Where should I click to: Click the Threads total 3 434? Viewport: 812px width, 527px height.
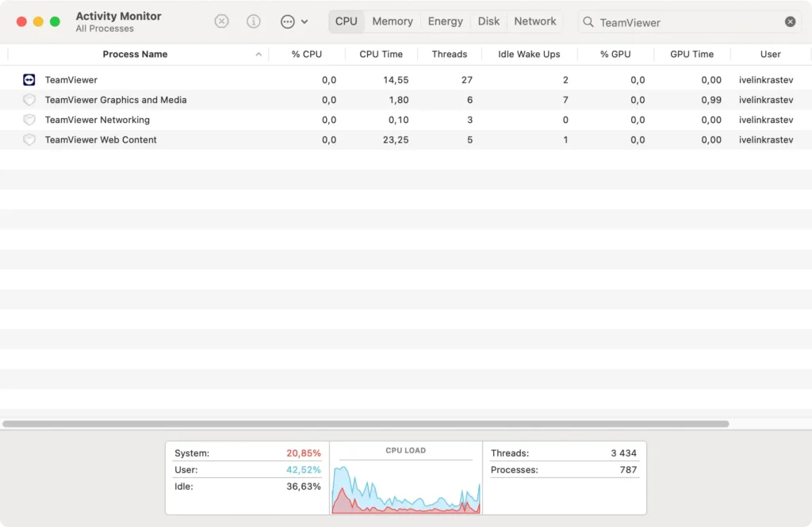[x=623, y=453]
